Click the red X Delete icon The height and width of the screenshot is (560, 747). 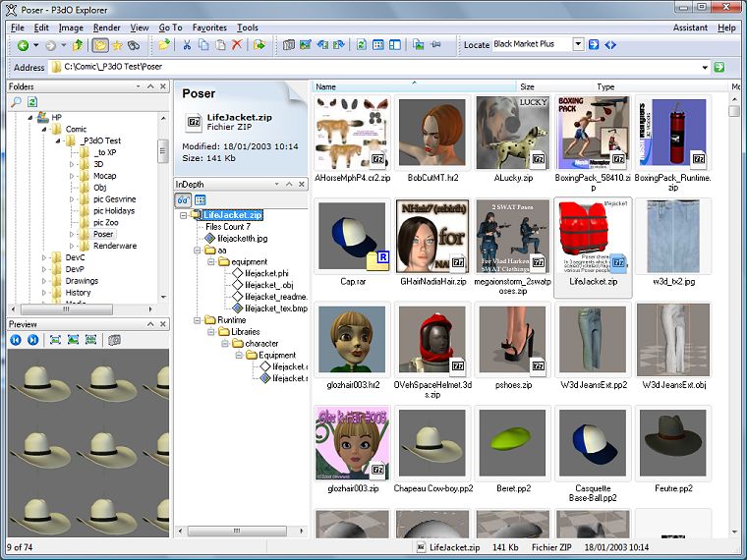click(237, 45)
